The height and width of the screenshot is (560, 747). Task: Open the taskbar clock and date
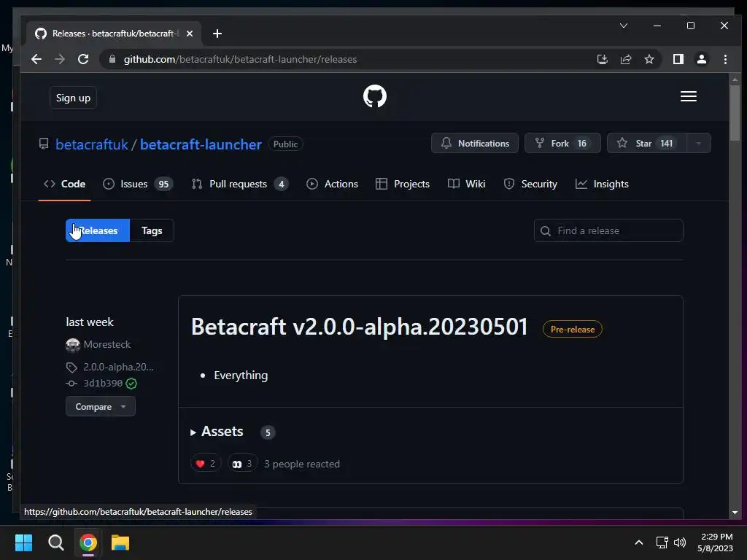pyautogui.click(x=716, y=542)
